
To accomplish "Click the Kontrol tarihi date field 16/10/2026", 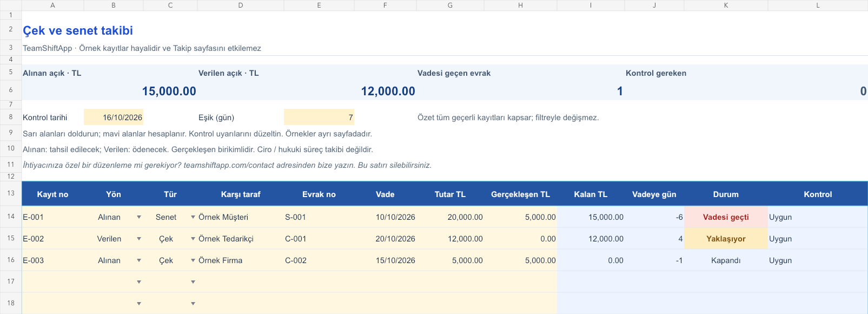I will click(x=114, y=117).
